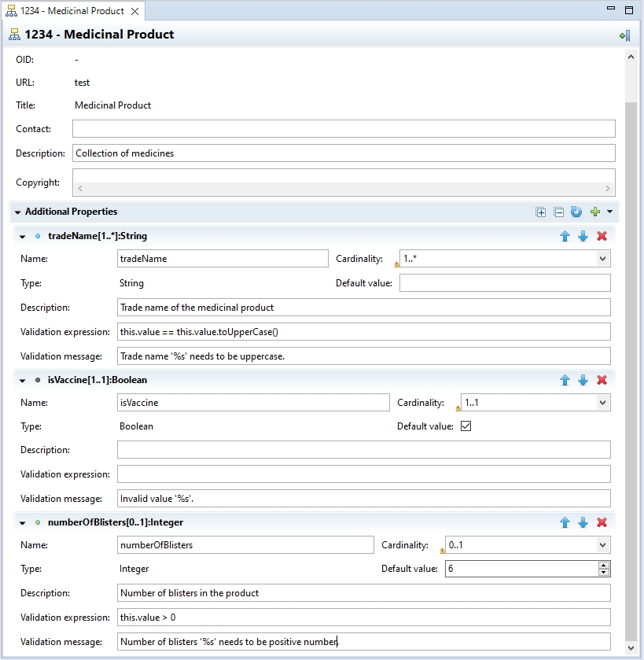Click the add bookmark icon in the header
This screenshot has height=660, width=644.
(x=624, y=35)
